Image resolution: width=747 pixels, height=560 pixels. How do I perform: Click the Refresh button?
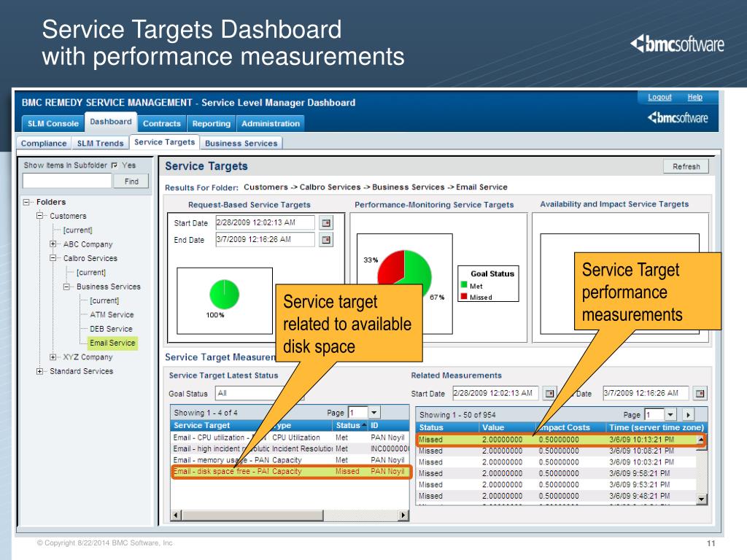pyautogui.click(x=686, y=166)
